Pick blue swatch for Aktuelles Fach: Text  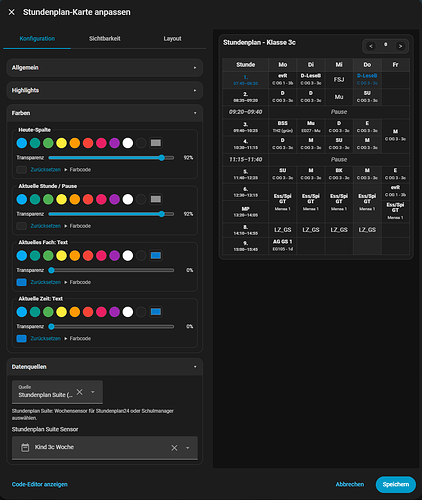click(x=22, y=256)
